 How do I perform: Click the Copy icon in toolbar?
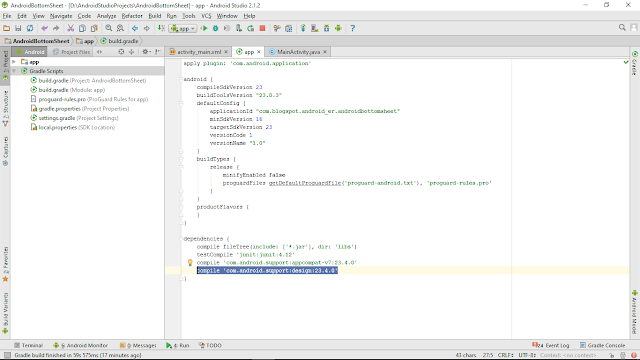[x=82, y=28]
